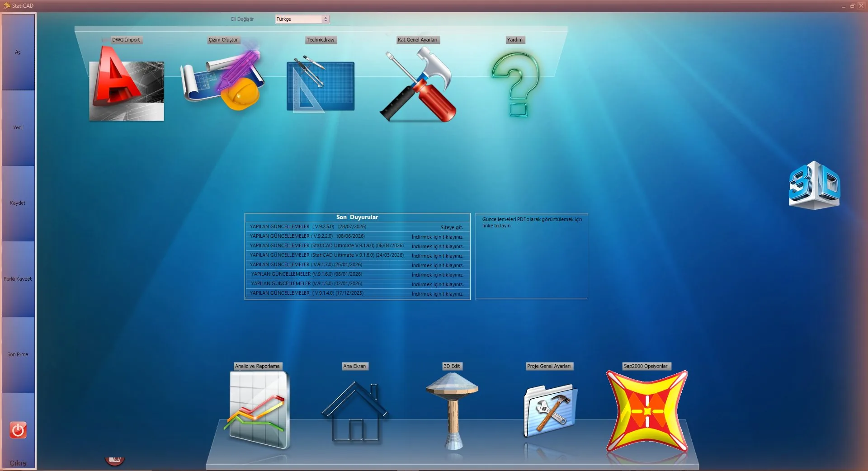Click download link for V.9.1.8.0 update

pos(438,256)
